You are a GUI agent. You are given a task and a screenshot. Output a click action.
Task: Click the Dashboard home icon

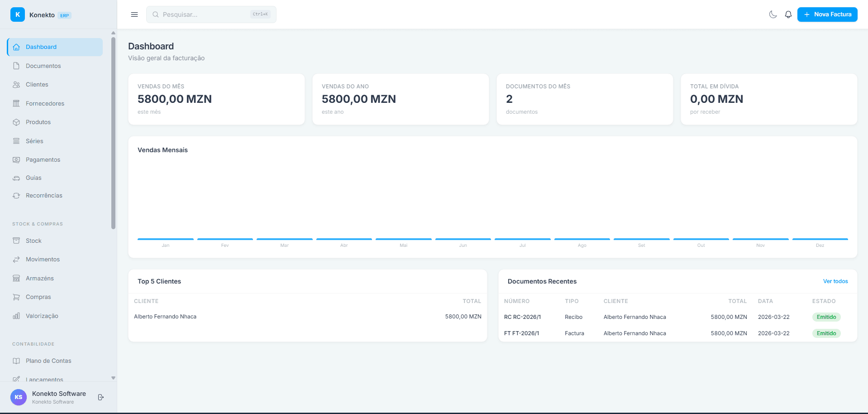point(16,47)
